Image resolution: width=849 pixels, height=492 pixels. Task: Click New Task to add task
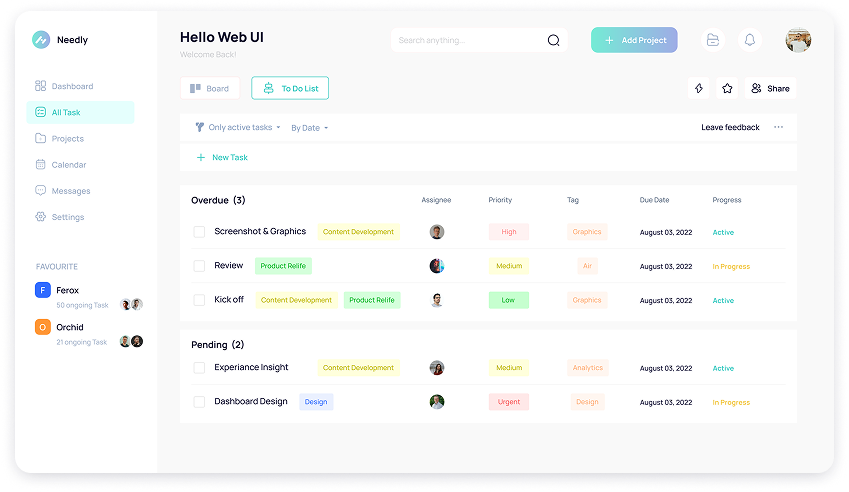[x=222, y=158]
